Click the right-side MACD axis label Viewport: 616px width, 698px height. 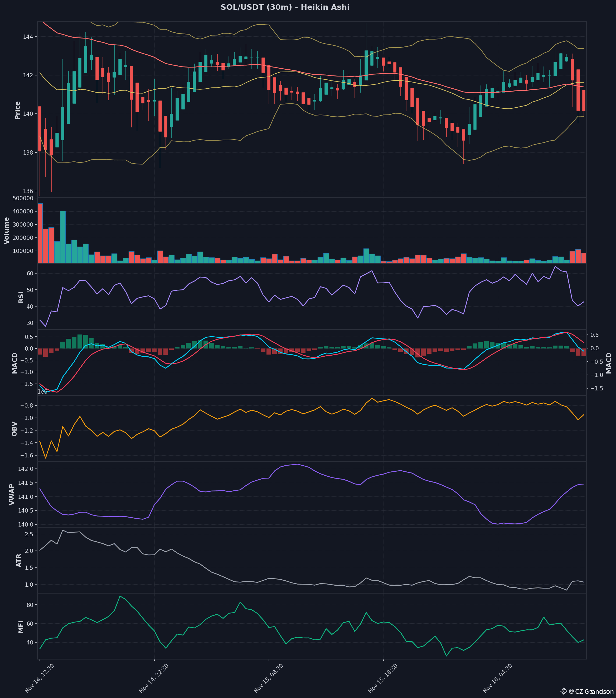tap(609, 363)
